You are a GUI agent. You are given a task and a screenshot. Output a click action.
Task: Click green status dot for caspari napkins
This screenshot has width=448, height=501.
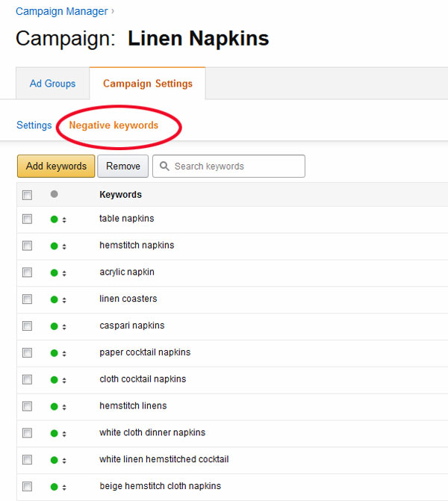55,326
